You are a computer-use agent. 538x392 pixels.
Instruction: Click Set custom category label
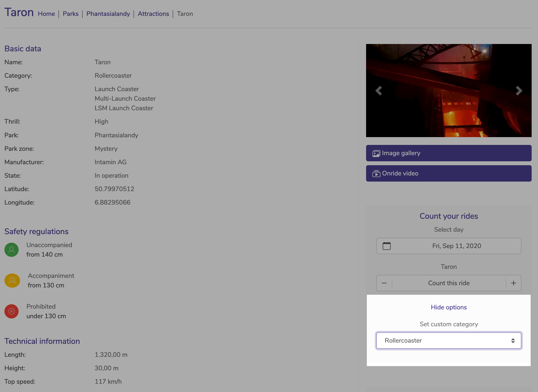click(x=449, y=324)
